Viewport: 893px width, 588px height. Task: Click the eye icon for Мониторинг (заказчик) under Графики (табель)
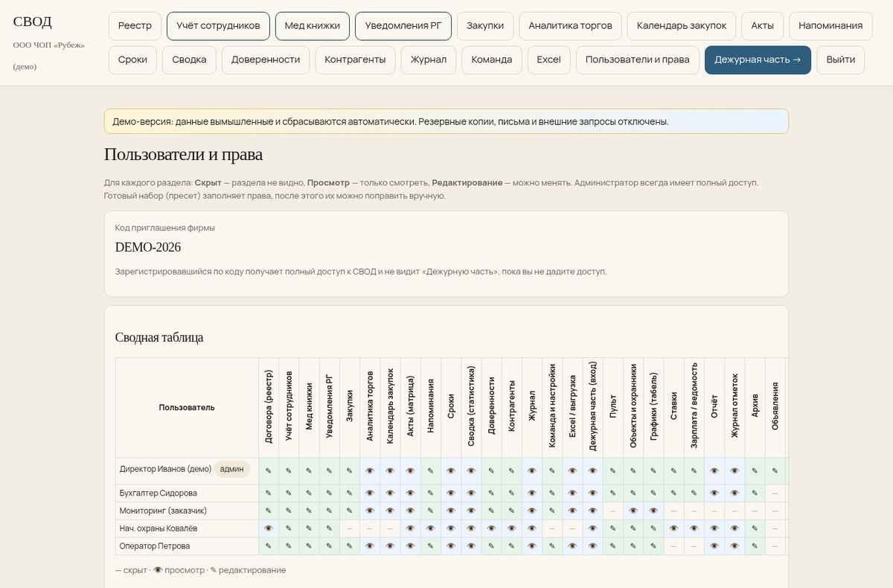coord(653,511)
